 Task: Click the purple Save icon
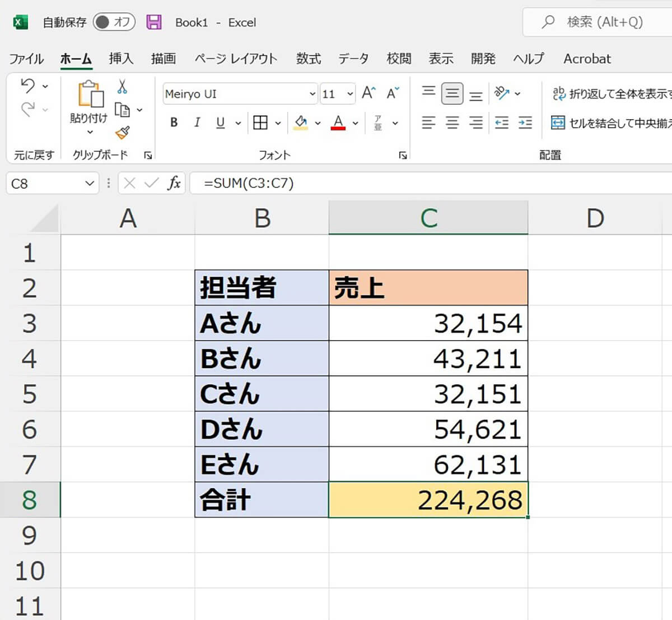pos(154,22)
